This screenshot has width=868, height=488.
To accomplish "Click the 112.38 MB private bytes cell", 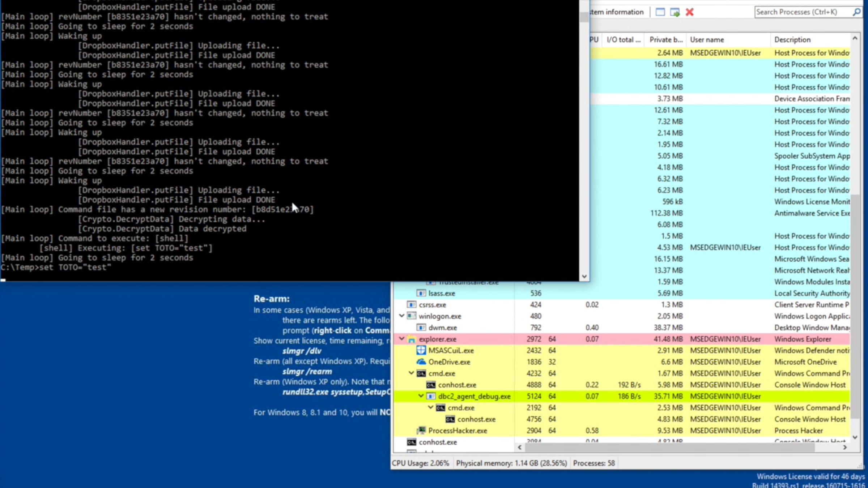I will [x=666, y=213].
